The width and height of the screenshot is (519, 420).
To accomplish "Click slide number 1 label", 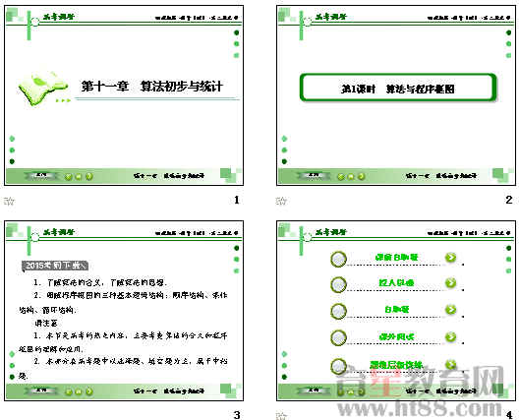I will tap(236, 200).
